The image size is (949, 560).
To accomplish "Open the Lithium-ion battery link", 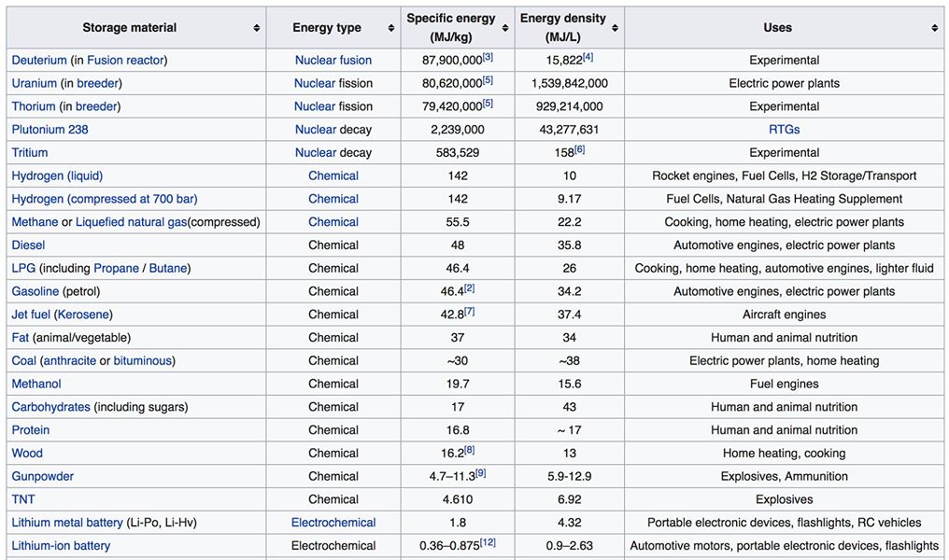I will point(61,545).
